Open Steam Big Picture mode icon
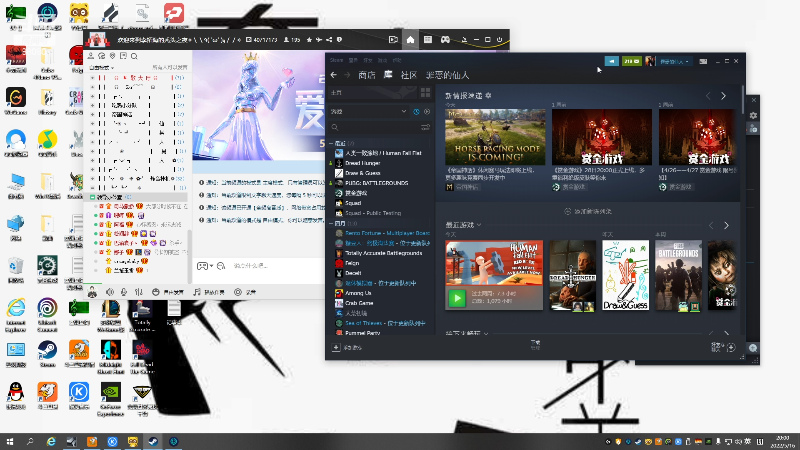The image size is (800, 450). point(703,61)
